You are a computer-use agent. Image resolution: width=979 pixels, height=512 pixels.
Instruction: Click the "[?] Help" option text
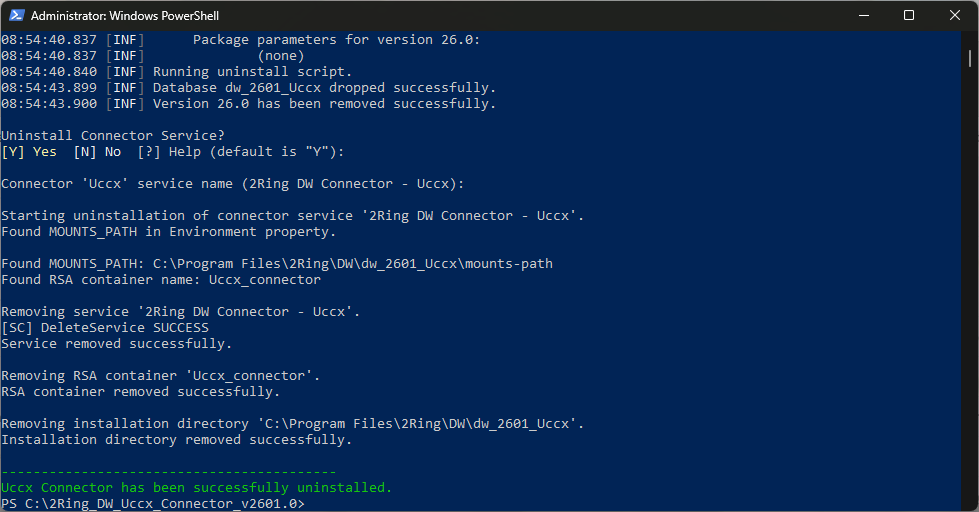pyautogui.click(x=165, y=152)
